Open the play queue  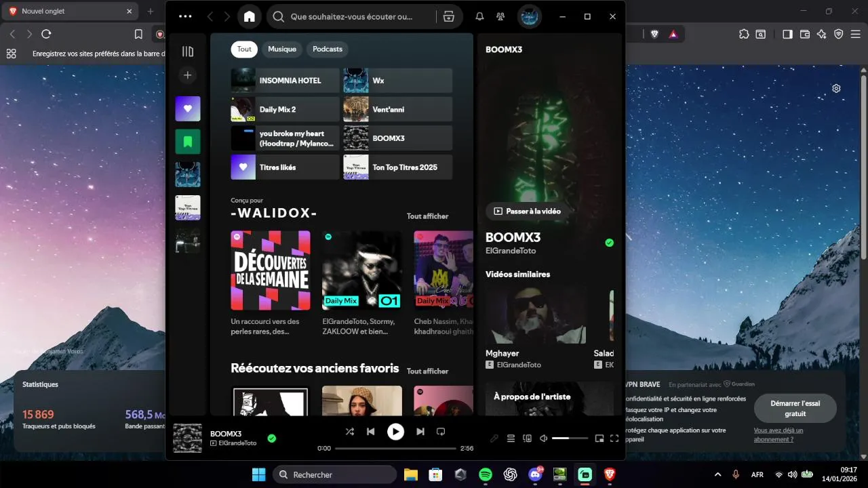(x=511, y=439)
